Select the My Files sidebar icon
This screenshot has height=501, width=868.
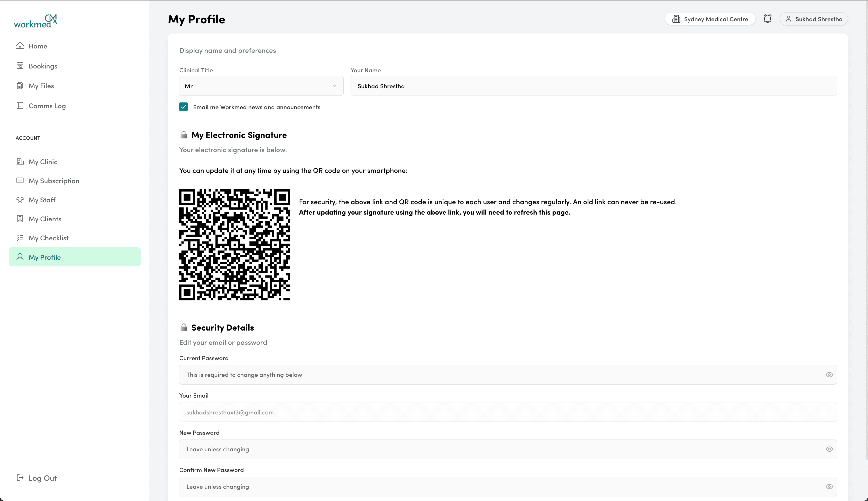click(20, 85)
